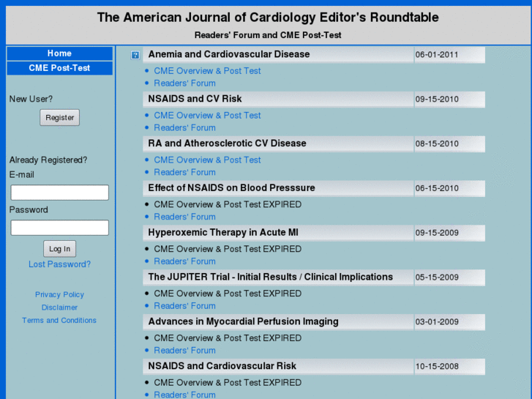Click the expired CME text under Effect of NSAIDS on Blood Presssure

(x=228, y=204)
